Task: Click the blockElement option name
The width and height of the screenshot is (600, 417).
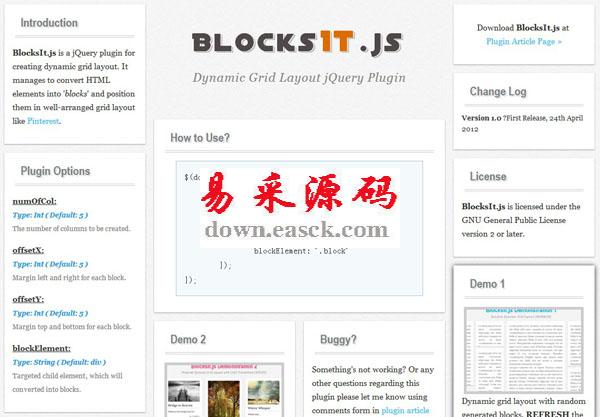Action: pyautogui.click(x=41, y=347)
